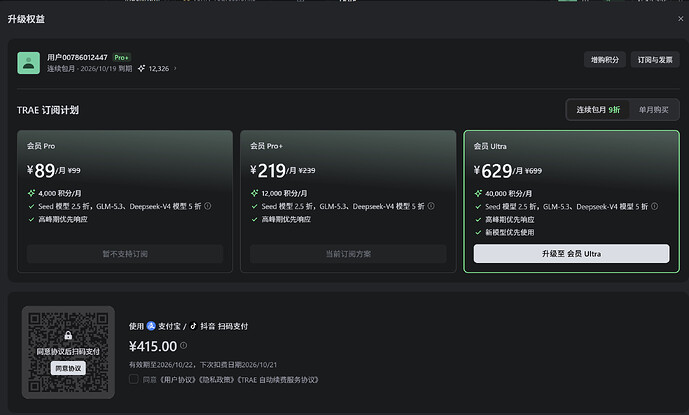Switch to 单月购买 billing option

(x=653, y=109)
